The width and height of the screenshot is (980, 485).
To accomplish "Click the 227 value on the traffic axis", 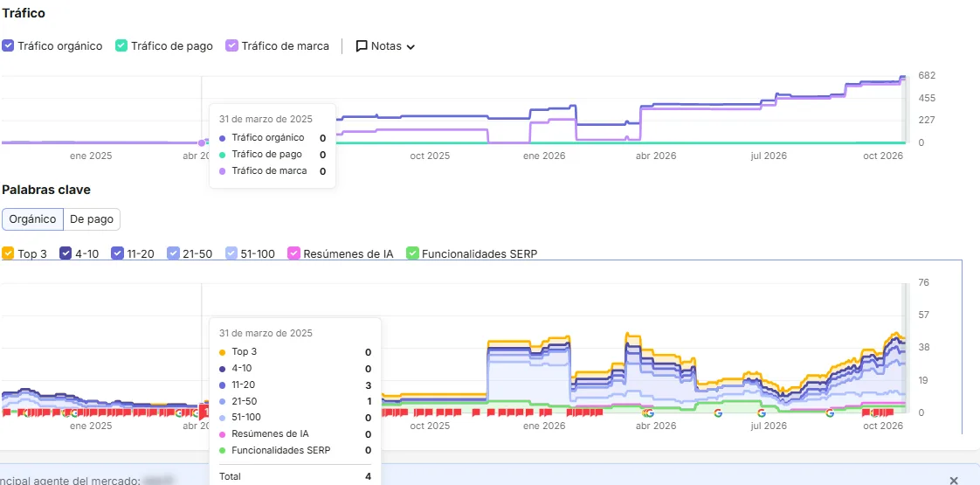I will click(926, 120).
